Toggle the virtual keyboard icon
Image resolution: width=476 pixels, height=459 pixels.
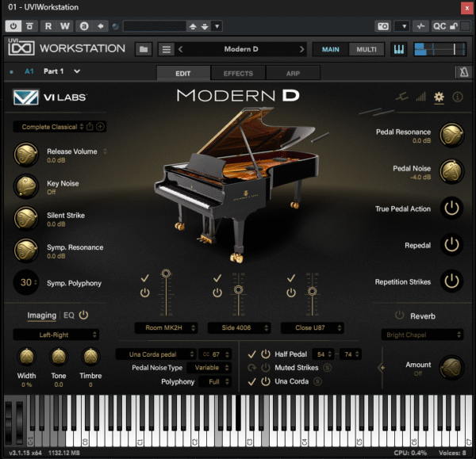pos(398,49)
